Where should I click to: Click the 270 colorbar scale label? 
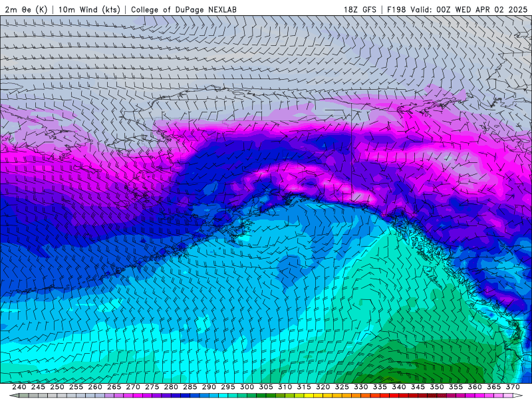pos(133,387)
